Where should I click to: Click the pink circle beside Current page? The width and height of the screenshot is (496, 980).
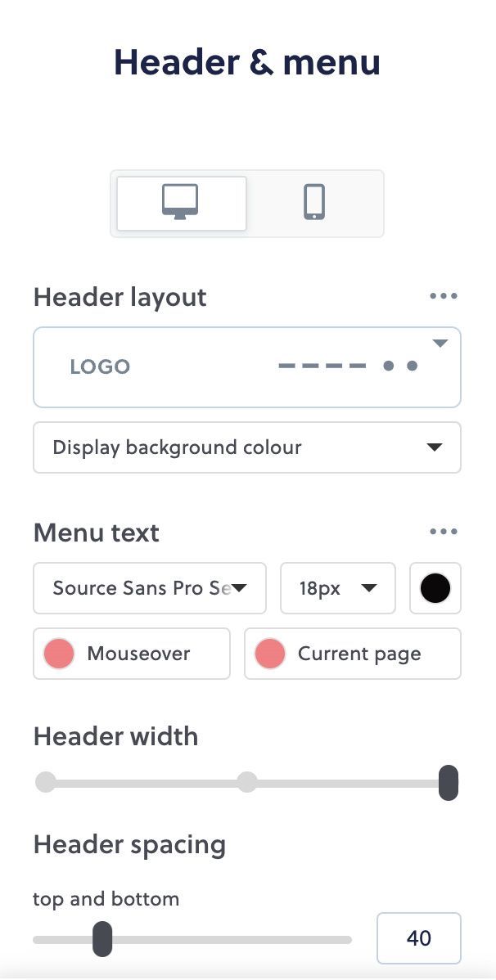(x=270, y=654)
